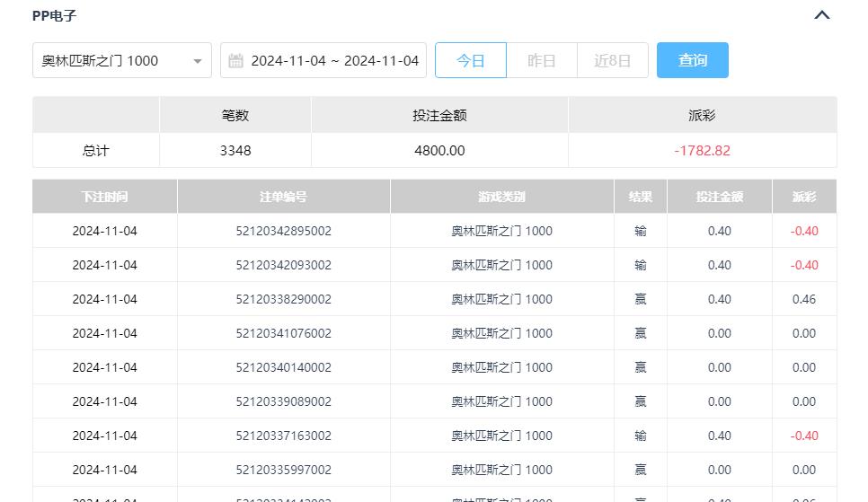This screenshot has height=502, width=868.
Task: Click the calendar icon in date field
Action: [235, 60]
